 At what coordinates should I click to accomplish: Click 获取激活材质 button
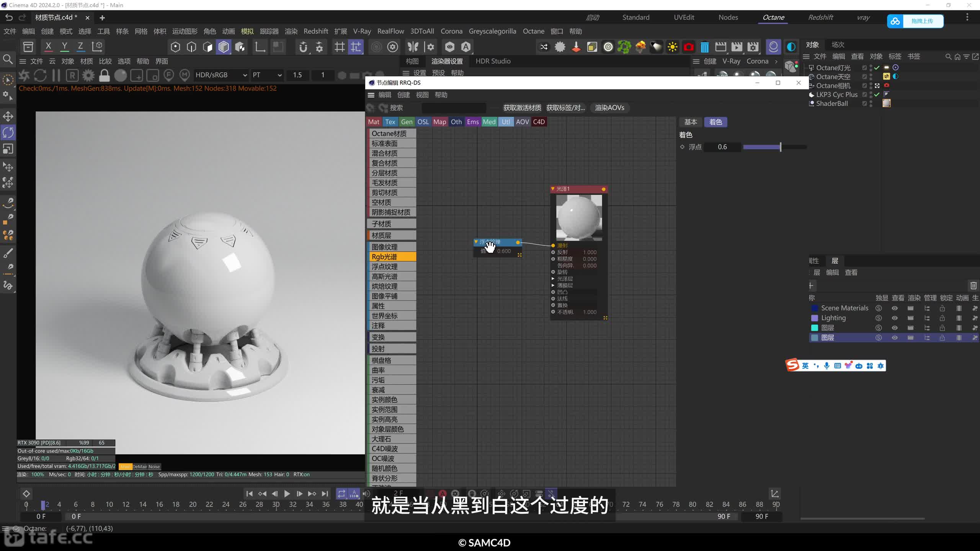[522, 108]
